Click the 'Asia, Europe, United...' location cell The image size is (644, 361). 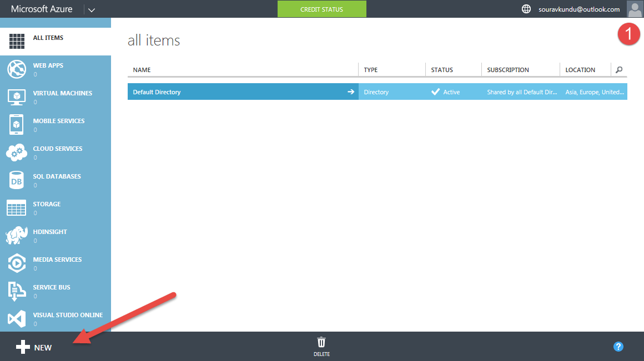click(x=593, y=91)
